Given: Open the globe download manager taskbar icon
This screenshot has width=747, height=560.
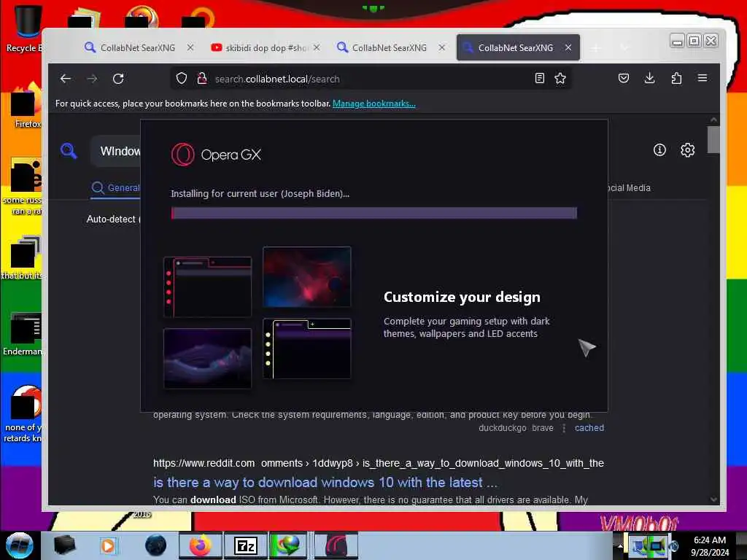Looking at the screenshot, I should pyautogui.click(x=287, y=545).
